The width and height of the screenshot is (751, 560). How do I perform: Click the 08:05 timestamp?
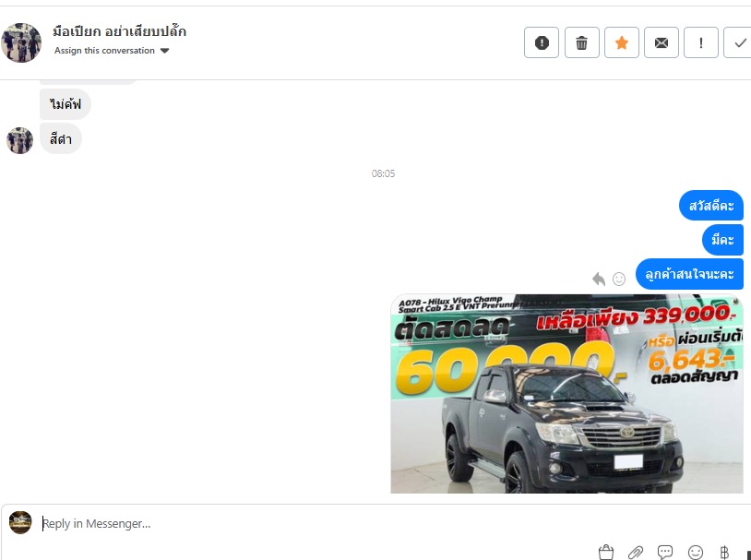[383, 173]
